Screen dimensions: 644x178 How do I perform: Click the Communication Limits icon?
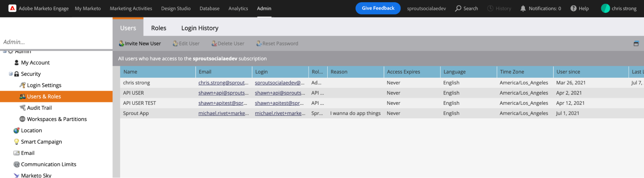(x=16, y=164)
